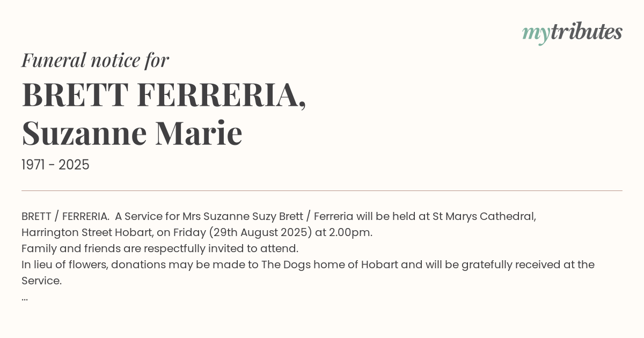Click the "1971 - 2025" years text
Screen dimensions: 644x338
tap(55, 165)
